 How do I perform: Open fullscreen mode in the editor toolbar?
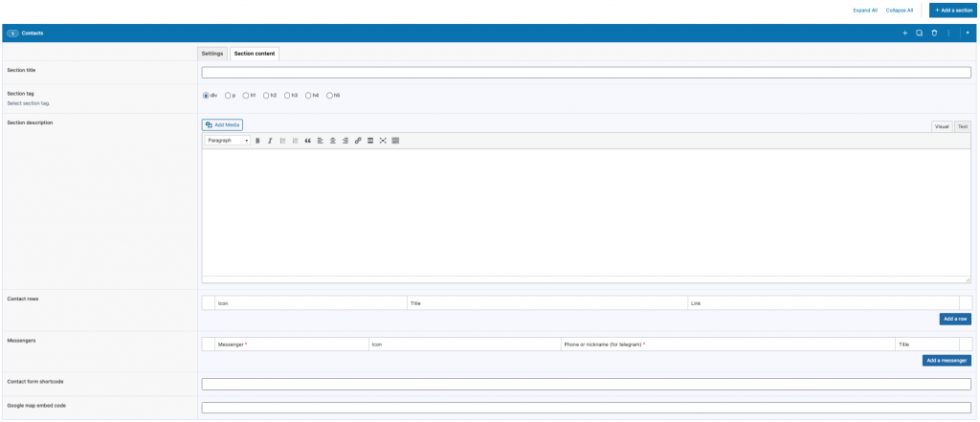click(383, 141)
